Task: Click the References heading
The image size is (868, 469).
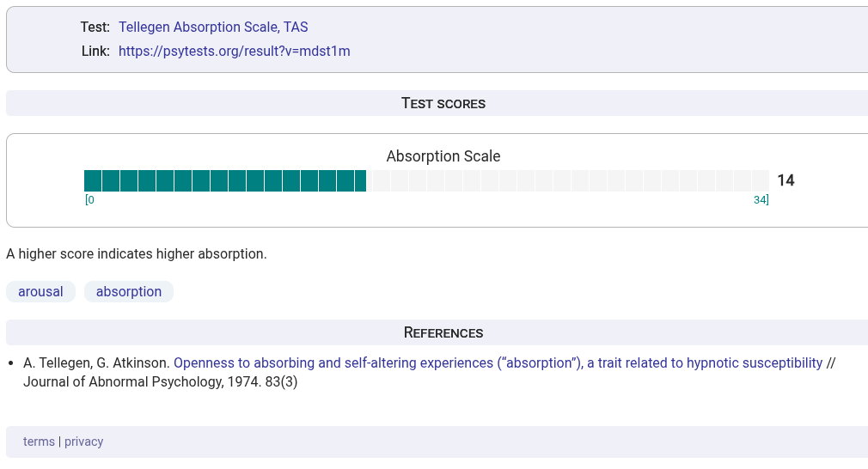Action: point(443,332)
